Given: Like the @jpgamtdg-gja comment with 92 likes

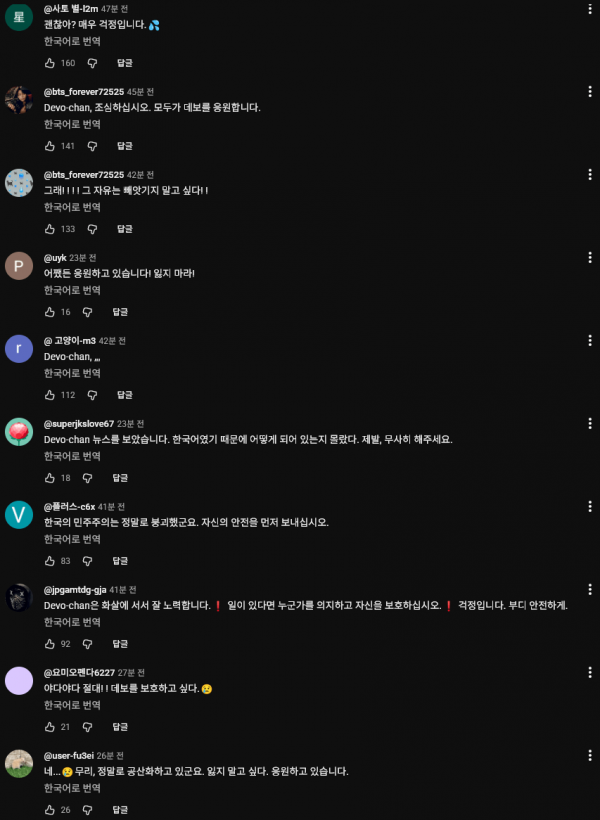Looking at the screenshot, I should coord(50,644).
